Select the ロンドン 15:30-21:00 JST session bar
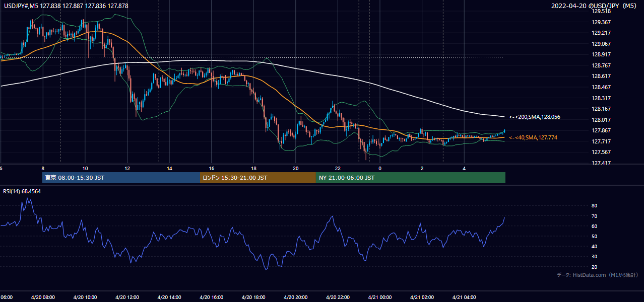644x302 pixels. 258,178
